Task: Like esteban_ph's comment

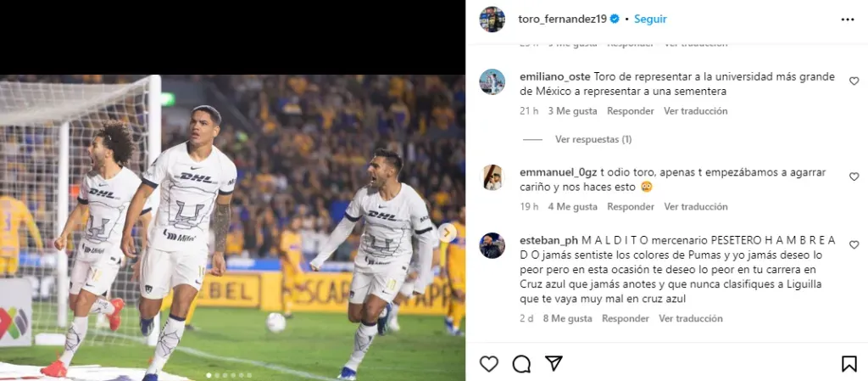Action: [854, 244]
